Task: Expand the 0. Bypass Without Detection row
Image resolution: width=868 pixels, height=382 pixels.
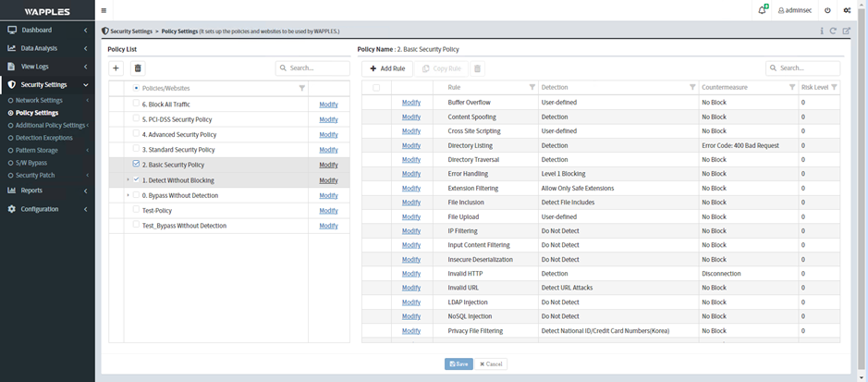Action: (x=128, y=195)
